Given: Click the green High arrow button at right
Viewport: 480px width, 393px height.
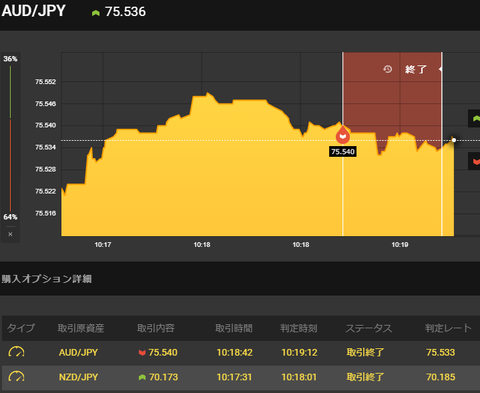Looking at the screenshot, I should (475, 118).
